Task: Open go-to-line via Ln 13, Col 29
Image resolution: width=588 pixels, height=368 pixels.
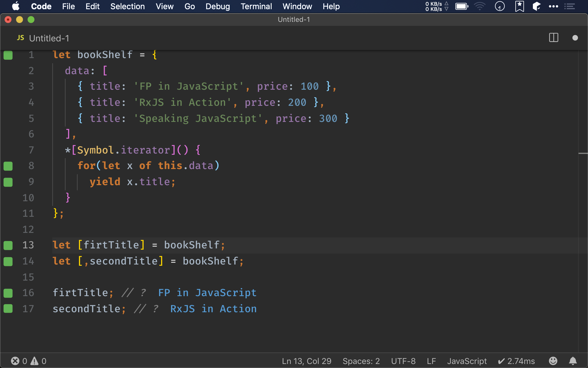Action: pyautogui.click(x=306, y=361)
